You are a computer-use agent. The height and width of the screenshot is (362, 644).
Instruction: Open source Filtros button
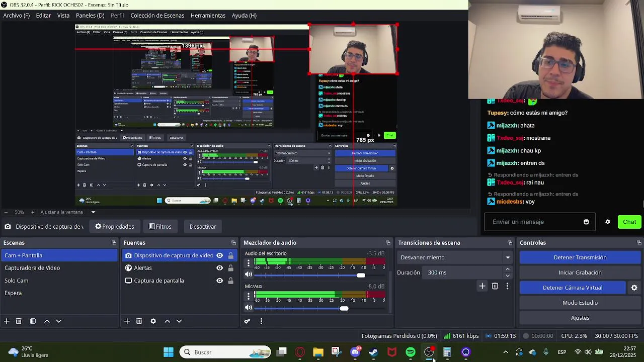[x=160, y=227]
